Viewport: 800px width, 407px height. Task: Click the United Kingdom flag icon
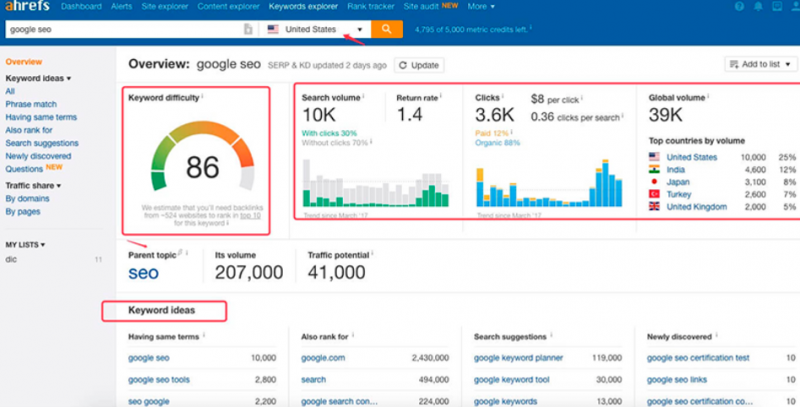click(x=654, y=206)
